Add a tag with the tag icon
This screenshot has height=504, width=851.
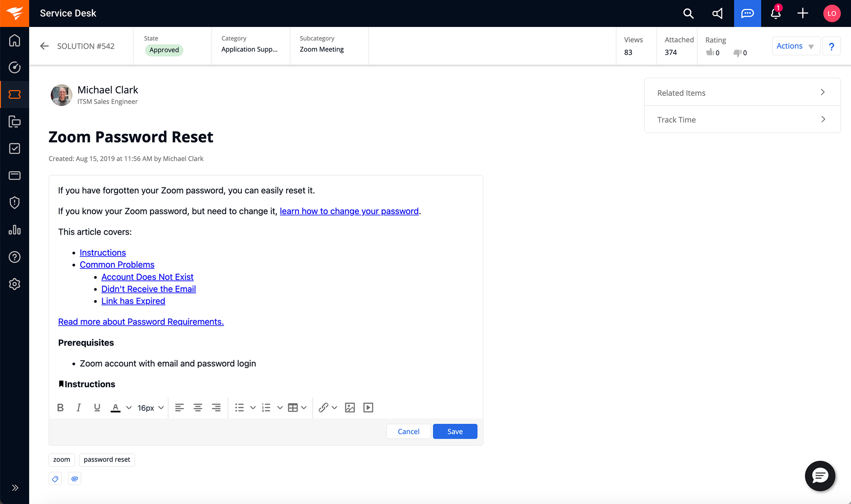tap(55, 479)
